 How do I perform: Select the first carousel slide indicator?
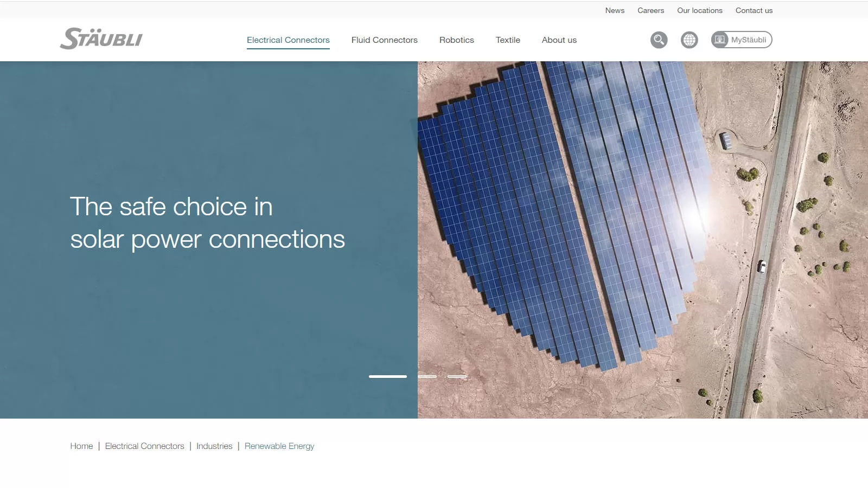pos(388,376)
